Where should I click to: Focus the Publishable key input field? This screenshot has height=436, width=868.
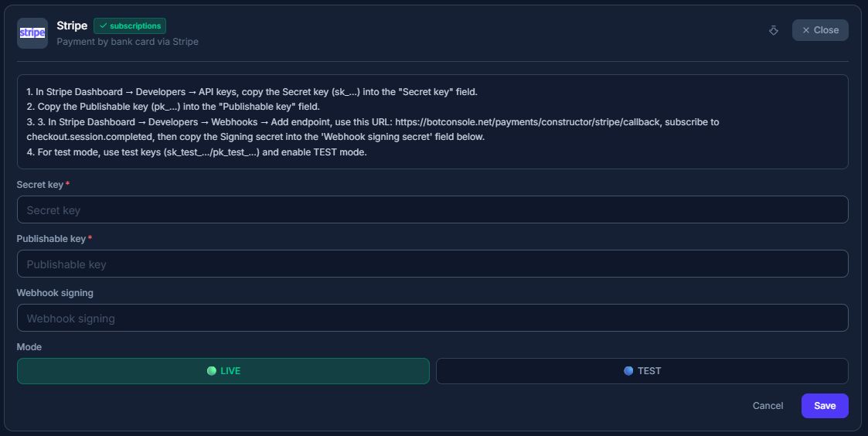click(432, 264)
